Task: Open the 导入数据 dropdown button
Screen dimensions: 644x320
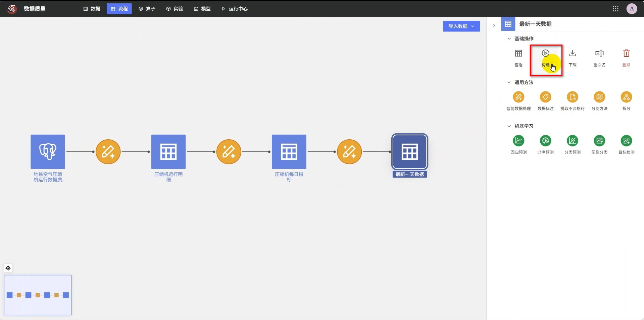Action: (x=461, y=26)
